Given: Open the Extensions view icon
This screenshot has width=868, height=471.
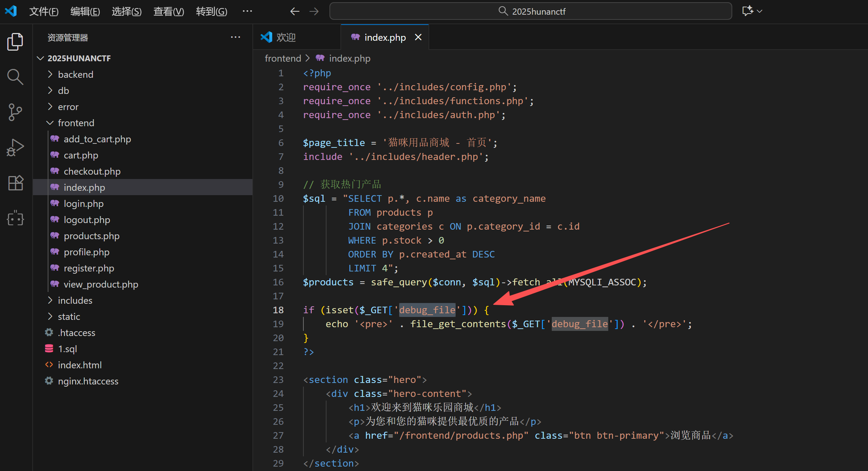Looking at the screenshot, I should tap(15, 183).
